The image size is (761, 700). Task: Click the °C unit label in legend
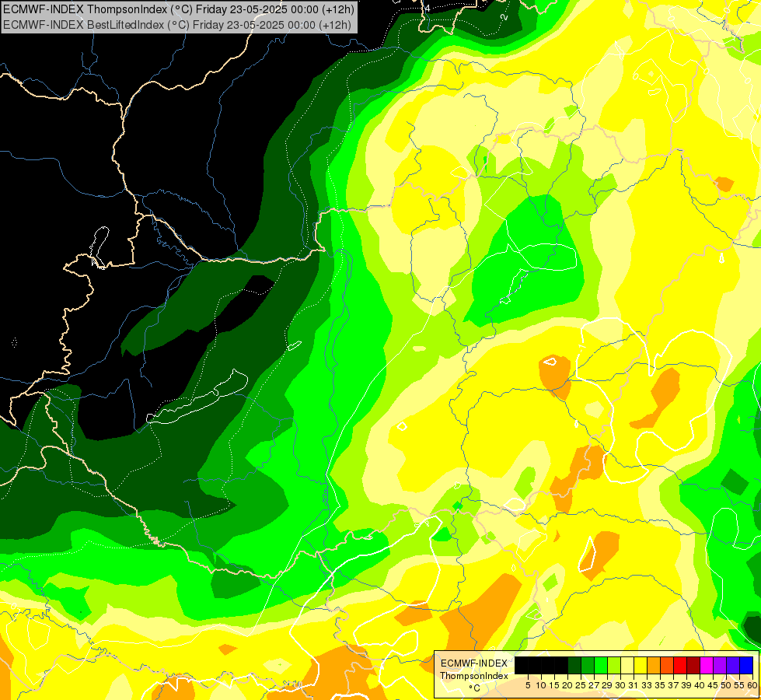(475, 688)
